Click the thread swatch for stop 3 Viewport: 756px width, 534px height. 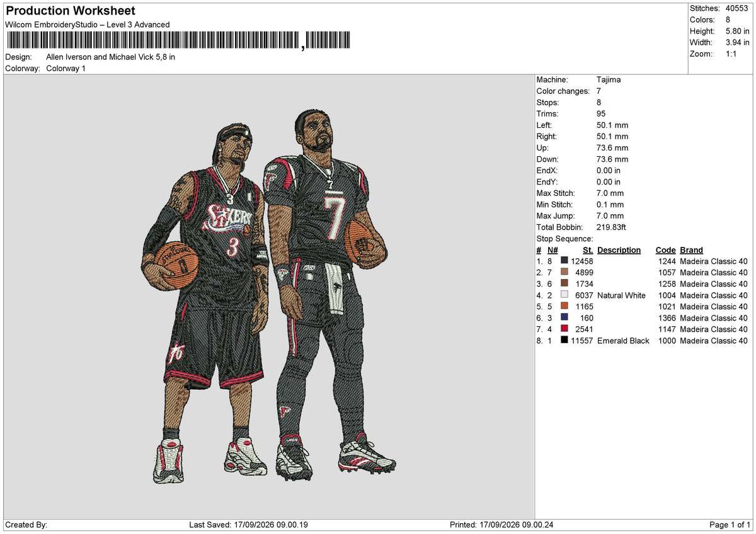564,283
